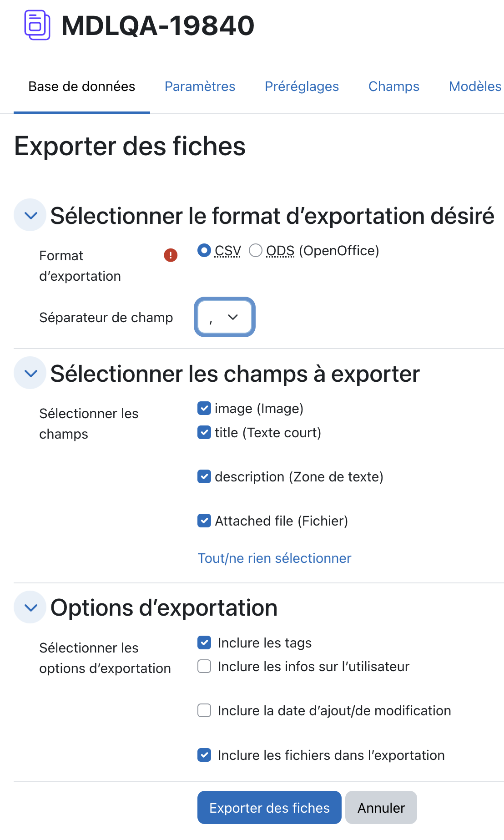Uncheck description (Zone de texte) field
This screenshot has height=840, width=504.
click(x=204, y=476)
